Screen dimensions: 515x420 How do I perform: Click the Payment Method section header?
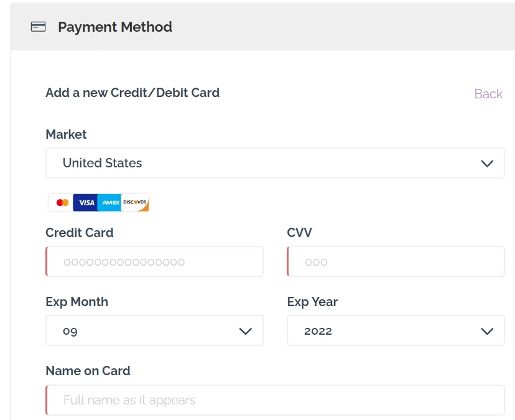click(x=115, y=27)
